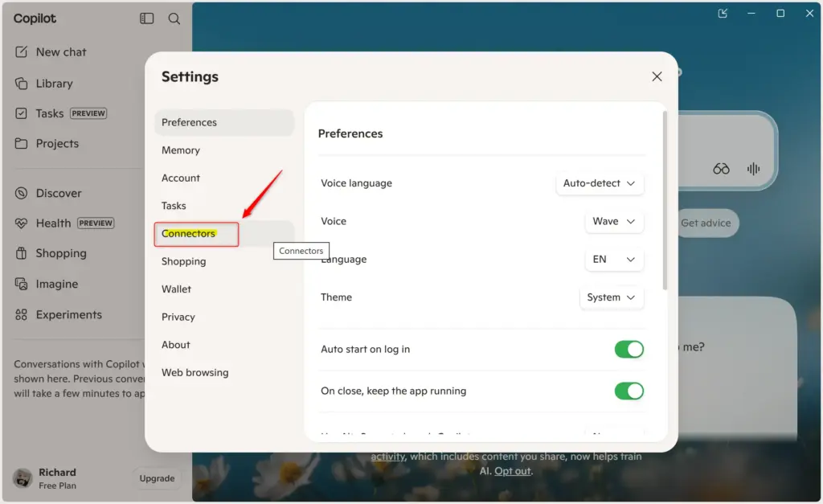Open Connectors settings section
Viewport: 823px width, 504px height.
point(224,234)
